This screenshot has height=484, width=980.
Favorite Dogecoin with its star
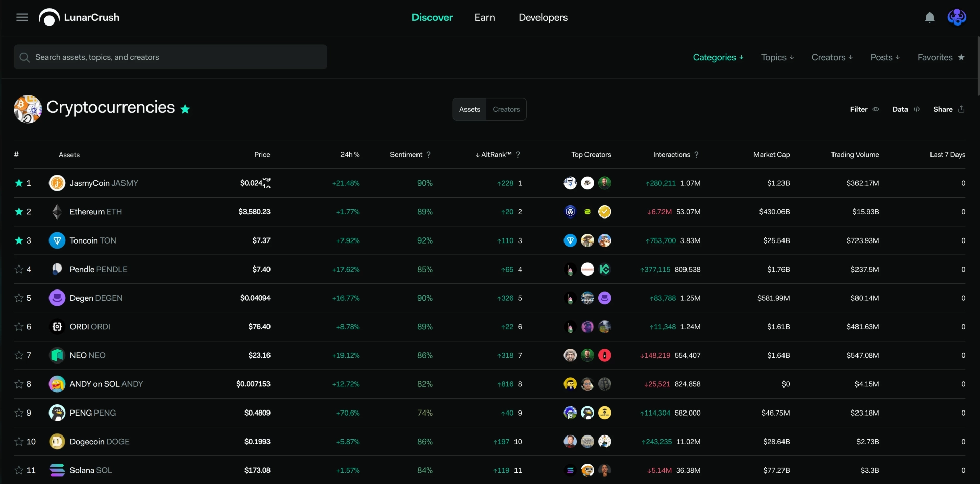[19, 441]
